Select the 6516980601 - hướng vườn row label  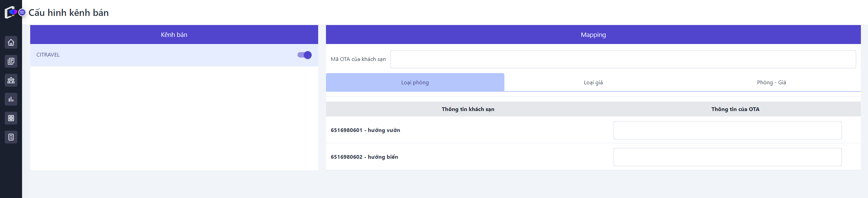365,130
